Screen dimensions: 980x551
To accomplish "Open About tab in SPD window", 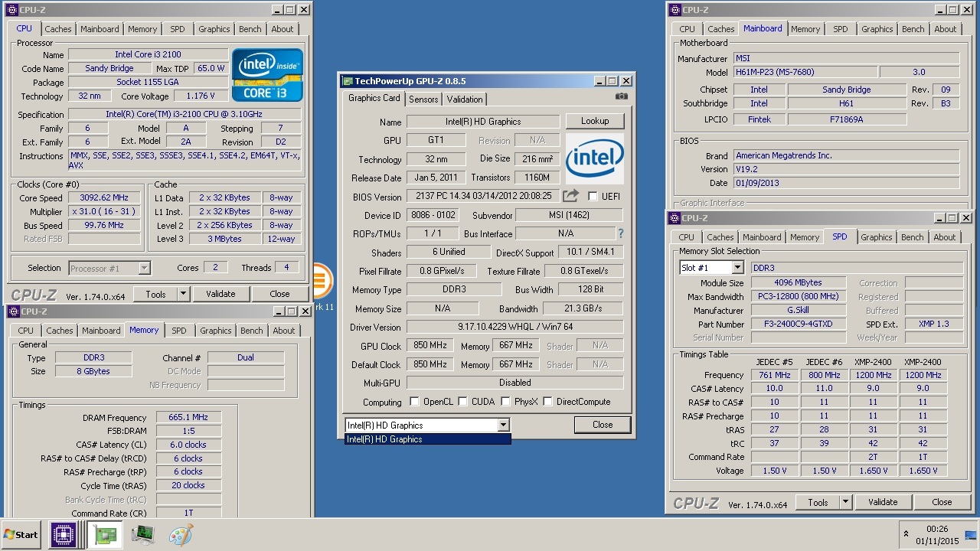I will 945,237.
